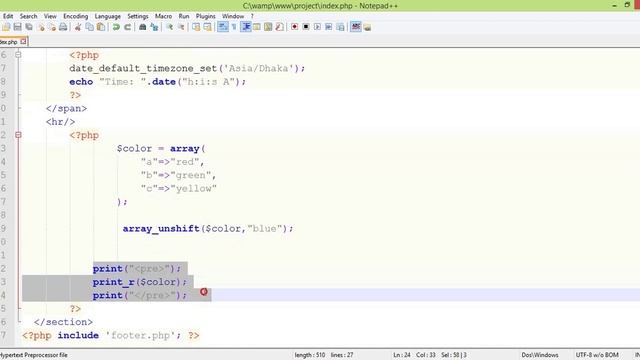
Task: Open the Document Map toolbar icon
Action: [268, 27]
